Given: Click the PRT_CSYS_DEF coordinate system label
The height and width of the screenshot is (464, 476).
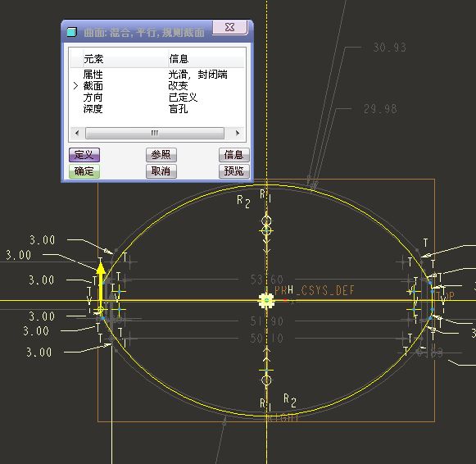Looking at the screenshot, I should tap(315, 290).
